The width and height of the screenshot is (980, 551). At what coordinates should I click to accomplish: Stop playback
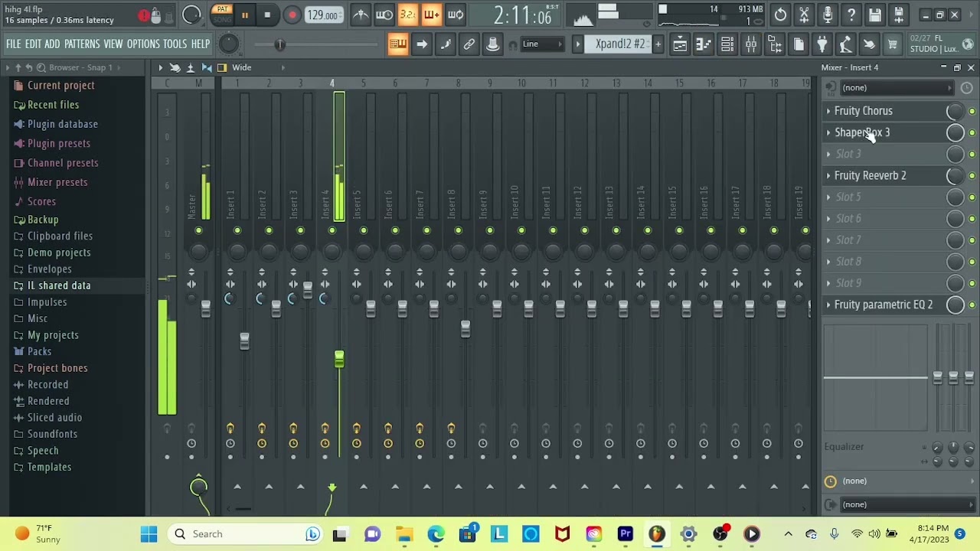(267, 15)
